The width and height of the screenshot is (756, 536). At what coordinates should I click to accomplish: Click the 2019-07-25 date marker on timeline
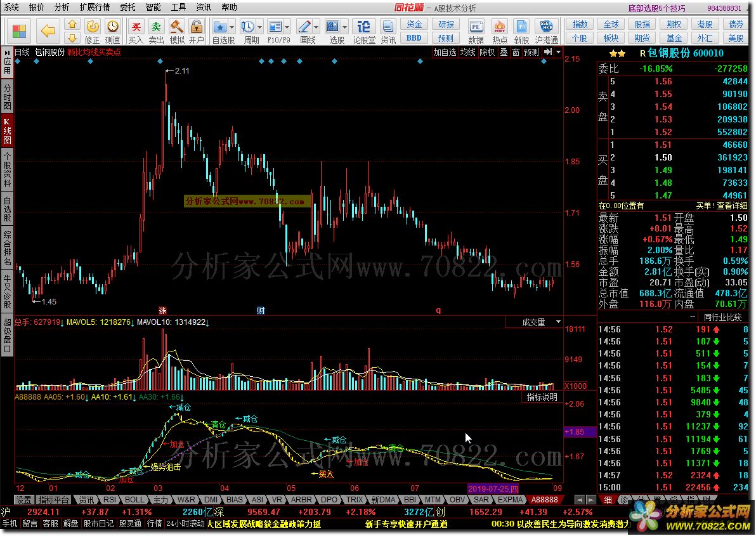pyautogui.click(x=493, y=489)
